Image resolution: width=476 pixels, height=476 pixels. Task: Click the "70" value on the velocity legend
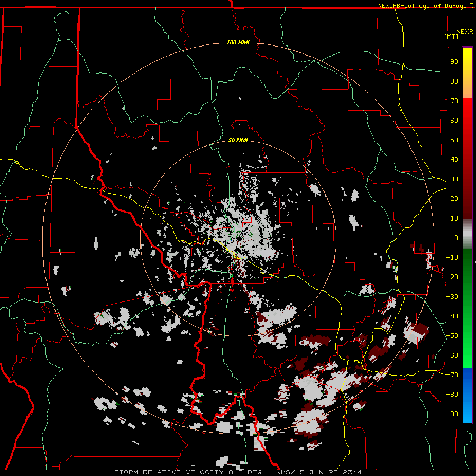454,101
